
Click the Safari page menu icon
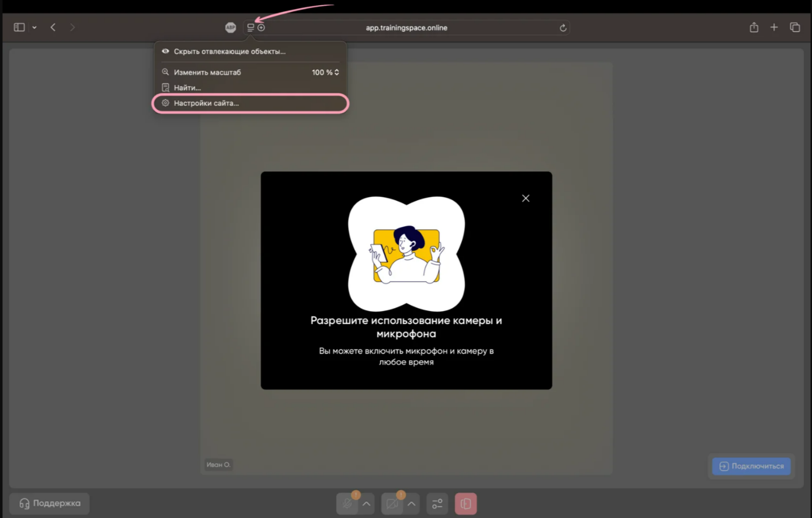click(x=251, y=28)
